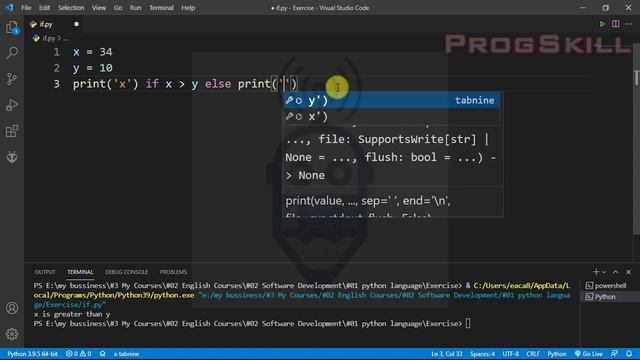Open the File menu
The image size is (640, 360).
26,8
